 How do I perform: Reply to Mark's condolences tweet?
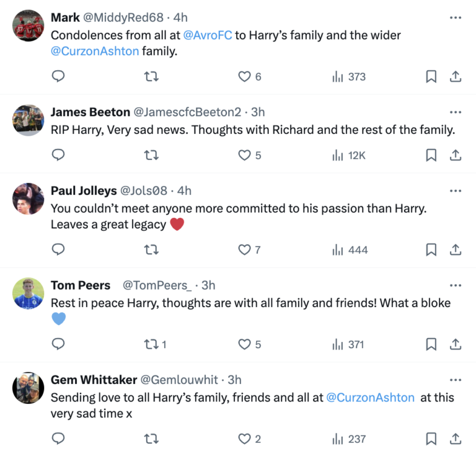(58, 77)
